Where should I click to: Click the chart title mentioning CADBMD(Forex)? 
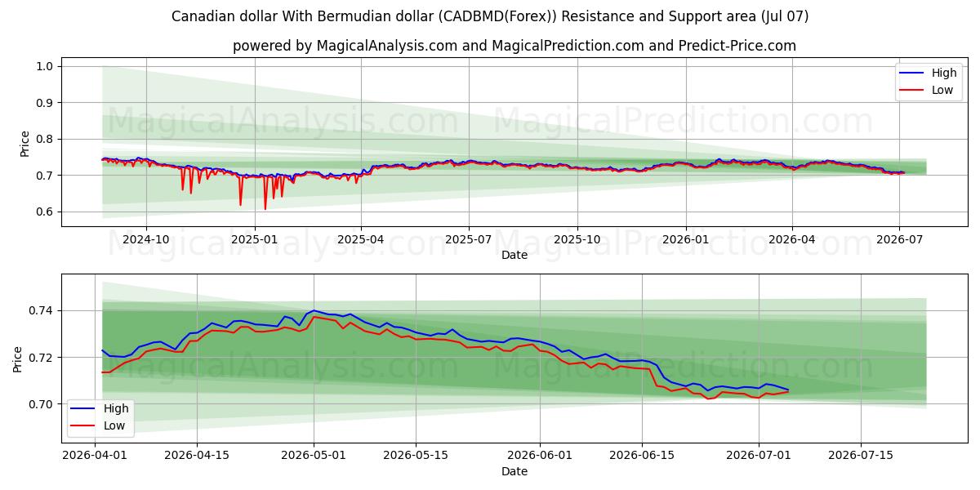click(x=490, y=16)
